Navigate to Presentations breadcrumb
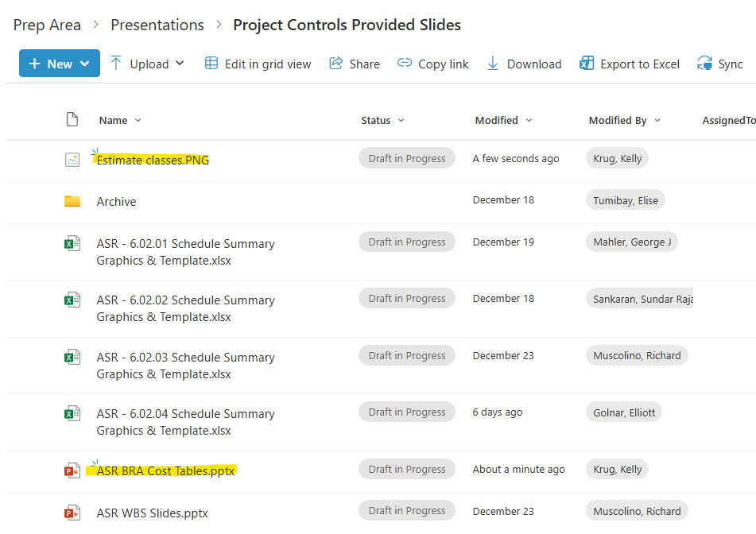Image resolution: width=756 pixels, height=534 pixels. 157,25
